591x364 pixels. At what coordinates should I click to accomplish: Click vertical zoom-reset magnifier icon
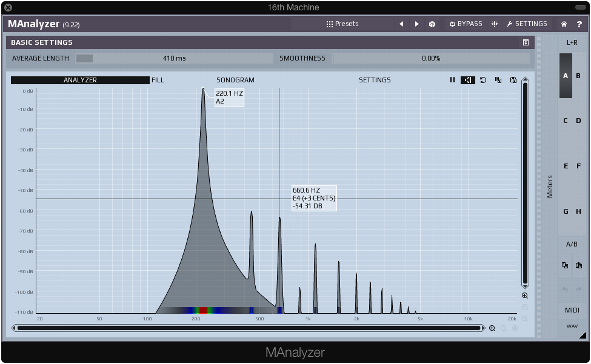[x=525, y=319]
